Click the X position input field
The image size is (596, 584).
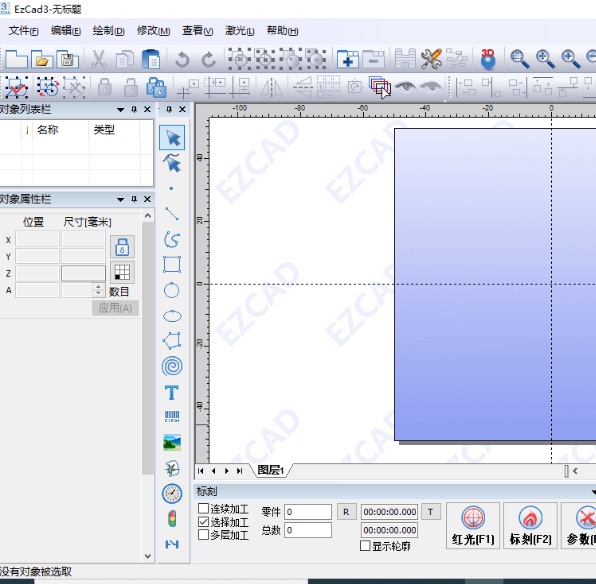(37, 240)
